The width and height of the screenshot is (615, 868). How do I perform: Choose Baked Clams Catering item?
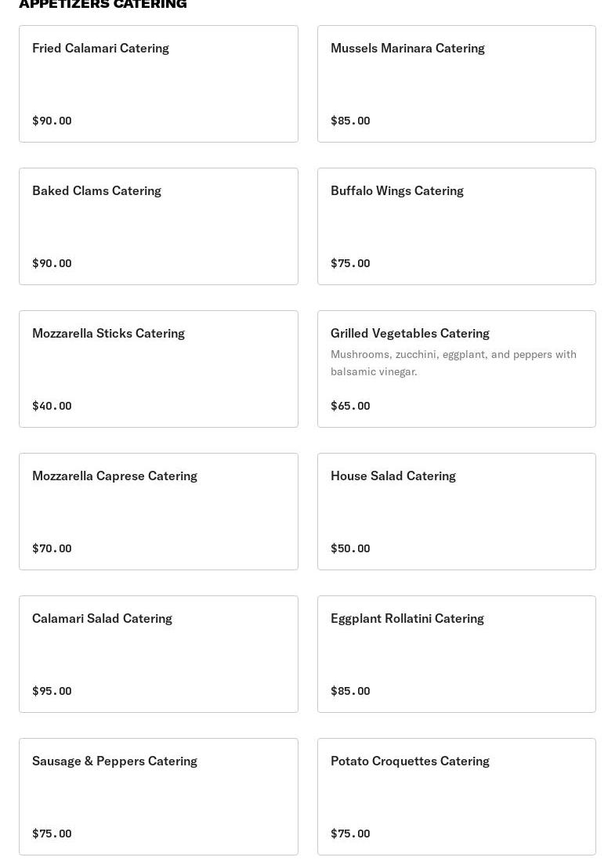click(158, 226)
